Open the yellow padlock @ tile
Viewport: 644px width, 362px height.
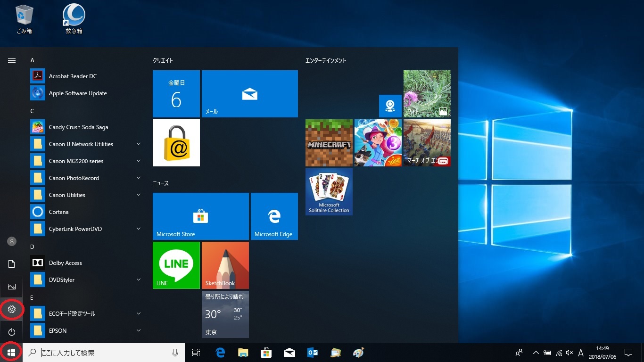tap(176, 143)
